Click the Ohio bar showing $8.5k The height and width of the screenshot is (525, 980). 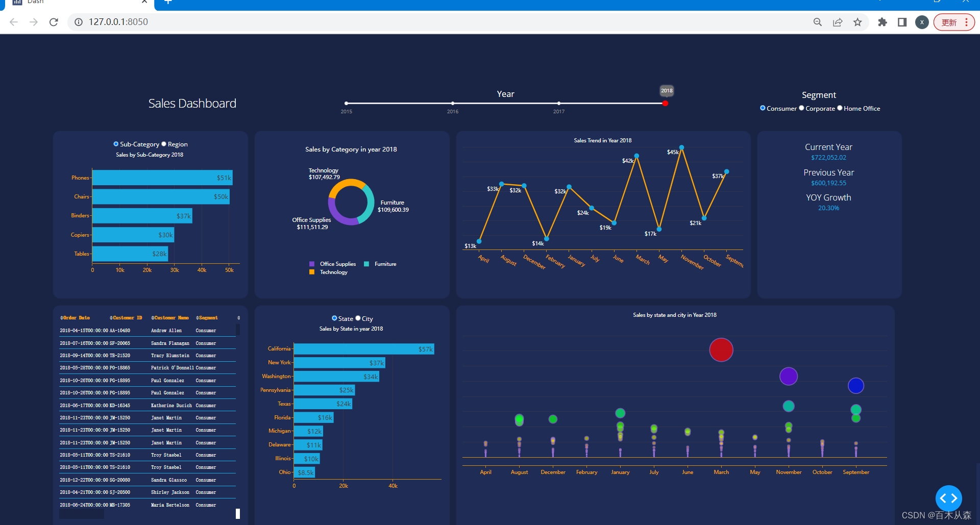[304, 472]
